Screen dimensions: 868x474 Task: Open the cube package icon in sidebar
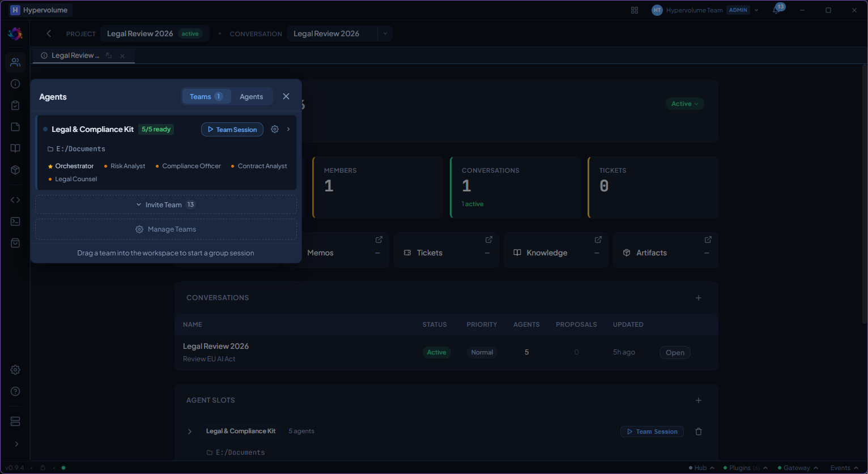click(15, 170)
